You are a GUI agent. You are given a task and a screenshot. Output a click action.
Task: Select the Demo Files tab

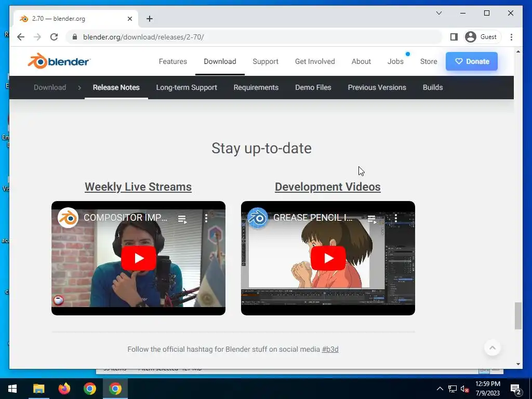(313, 87)
